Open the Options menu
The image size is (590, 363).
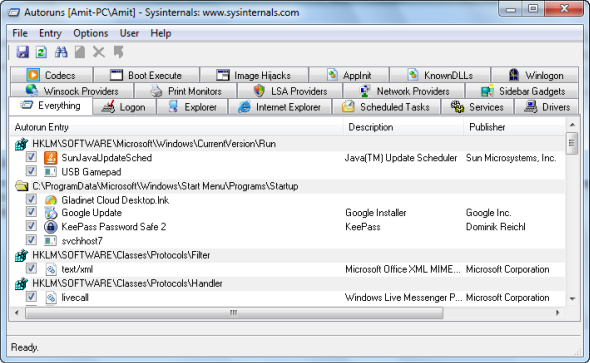click(91, 33)
